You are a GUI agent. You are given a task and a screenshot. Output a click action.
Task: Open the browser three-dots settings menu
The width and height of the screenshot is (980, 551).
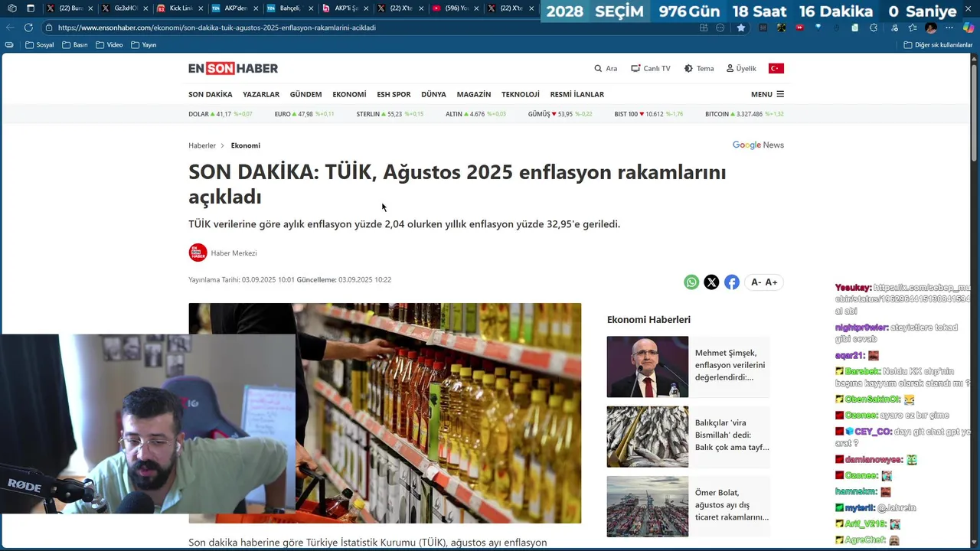click(x=950, y=28)
